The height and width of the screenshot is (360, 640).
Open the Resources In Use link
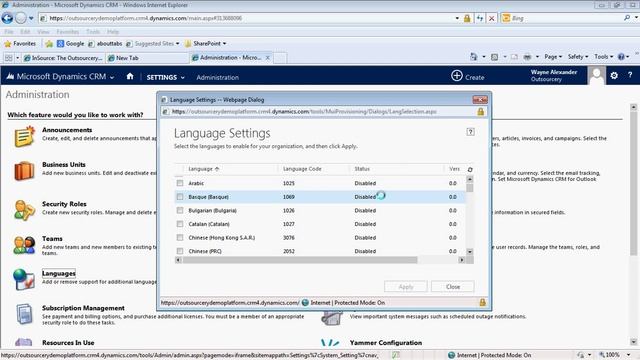[68, 342]
